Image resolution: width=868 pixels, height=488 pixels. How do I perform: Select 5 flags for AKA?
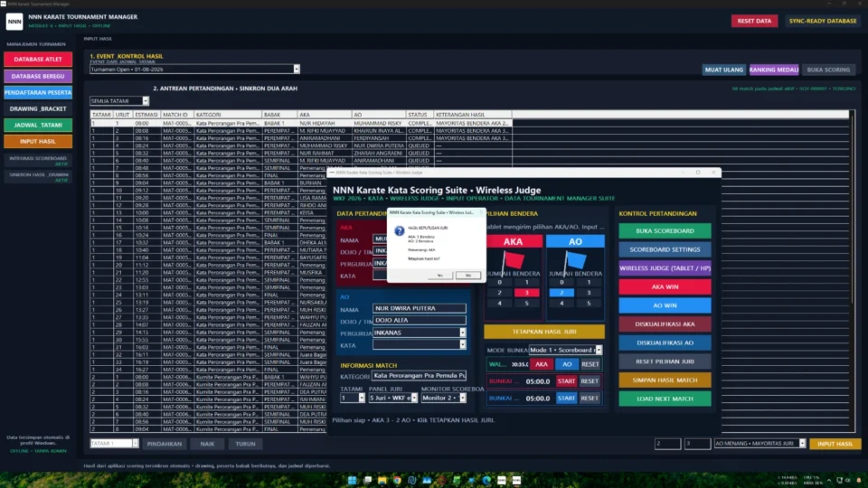click(x=526, y=304)
